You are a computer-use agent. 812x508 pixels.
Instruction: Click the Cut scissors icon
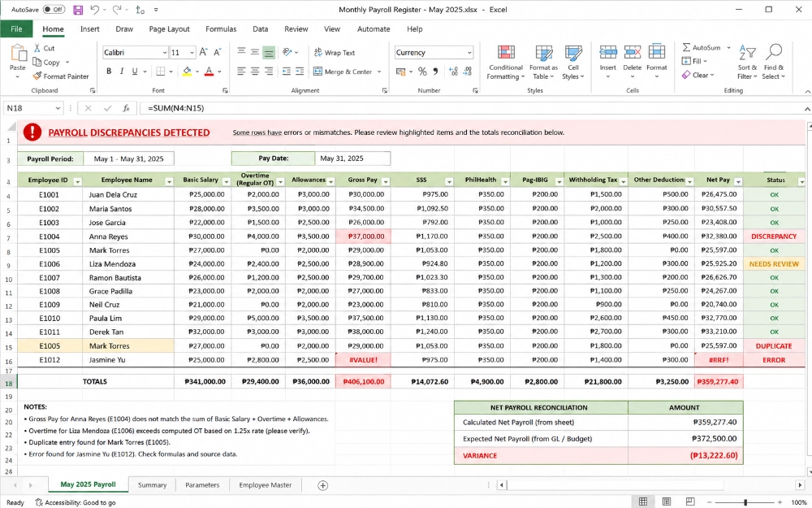37,48
